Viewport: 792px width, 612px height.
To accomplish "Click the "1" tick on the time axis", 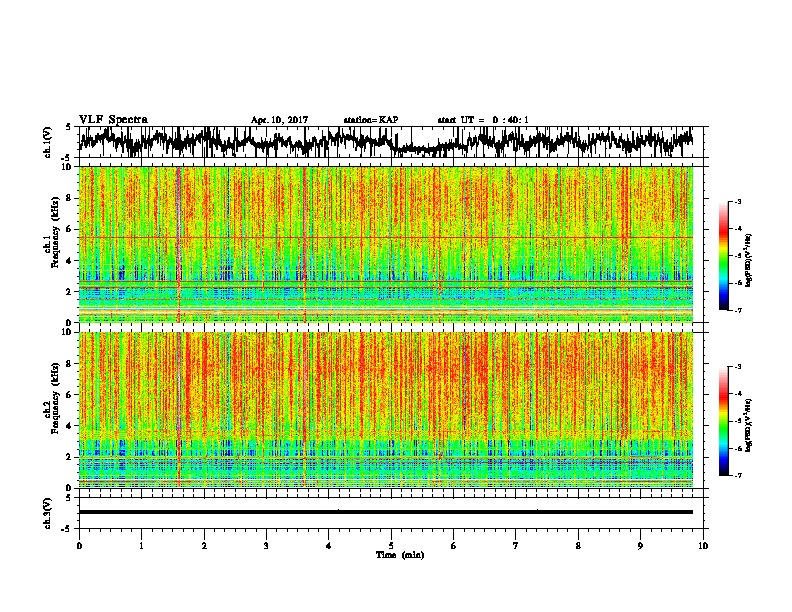I will tap(141, 546).
